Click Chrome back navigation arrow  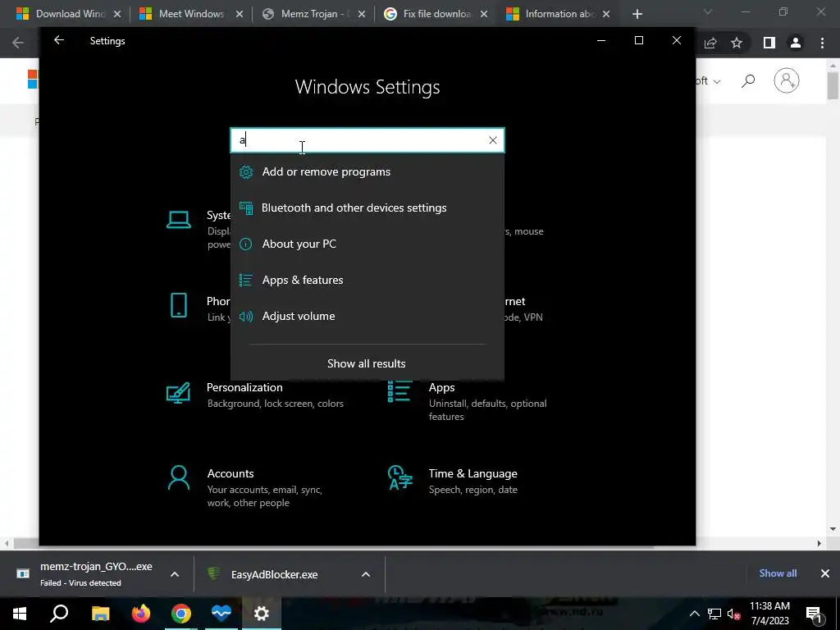[x=18, y=43]
